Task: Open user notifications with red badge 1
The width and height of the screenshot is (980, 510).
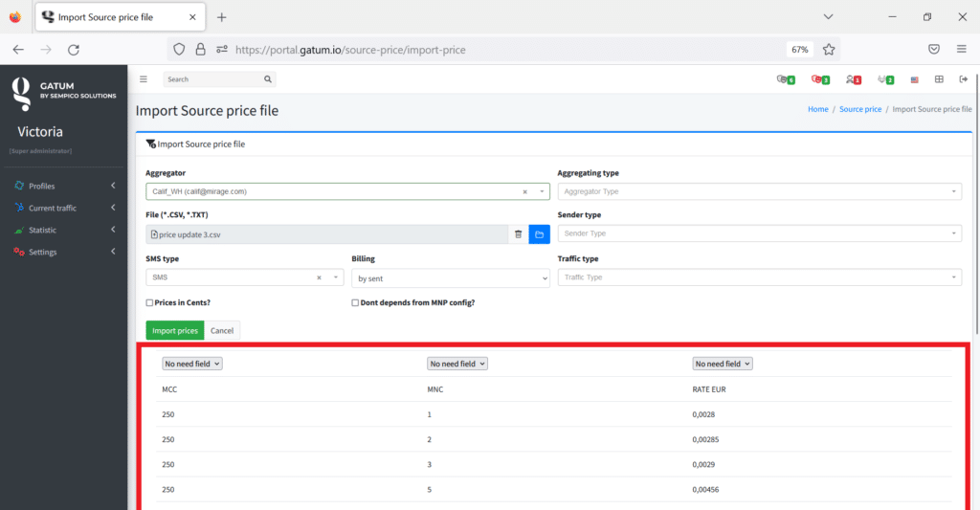Action: [853, 79]
